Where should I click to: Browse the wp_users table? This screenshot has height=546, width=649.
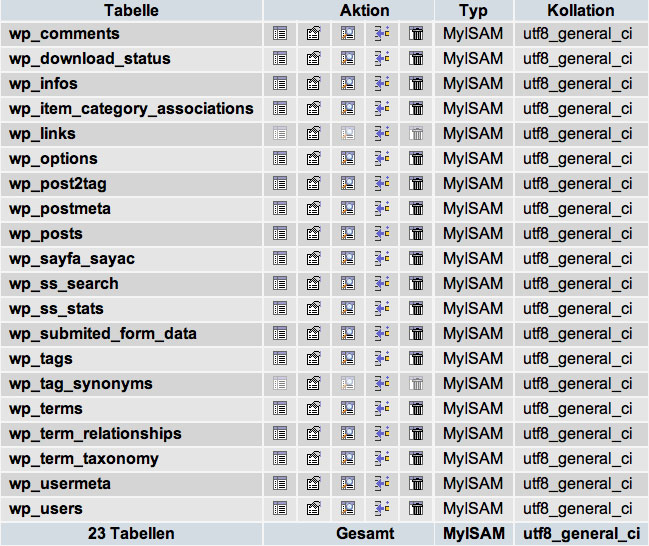280,508
